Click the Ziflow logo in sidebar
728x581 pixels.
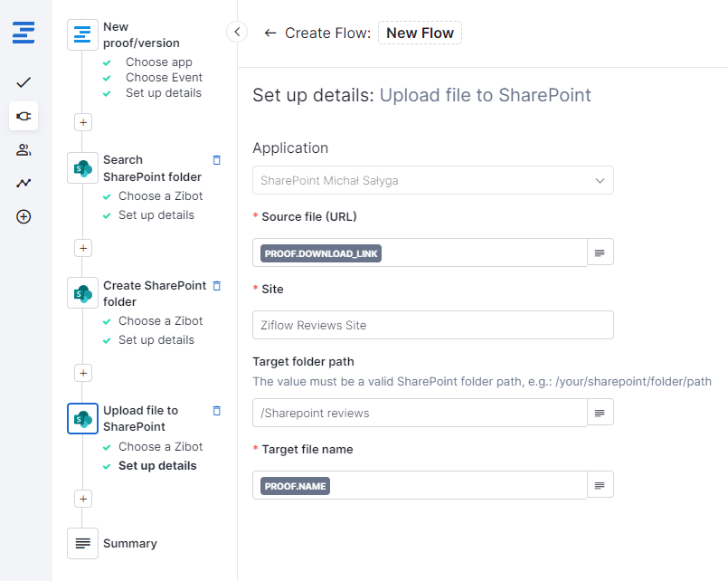pos(24,33)
